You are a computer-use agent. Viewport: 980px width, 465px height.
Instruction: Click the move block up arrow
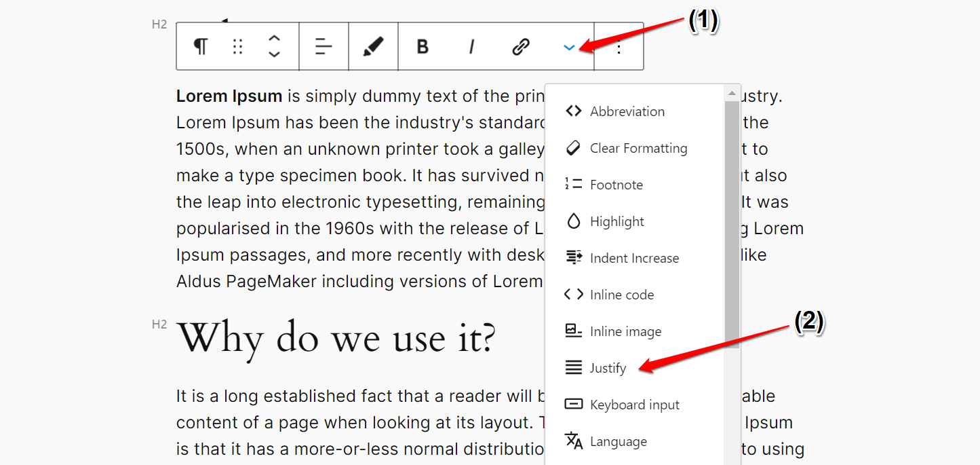click(x=274, y=39)
